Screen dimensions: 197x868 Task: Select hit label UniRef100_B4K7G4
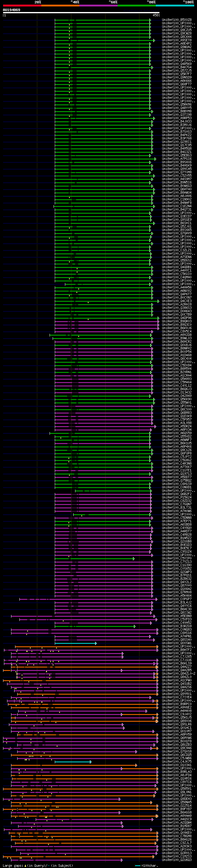pyautogui.click(x=177, y=67)
